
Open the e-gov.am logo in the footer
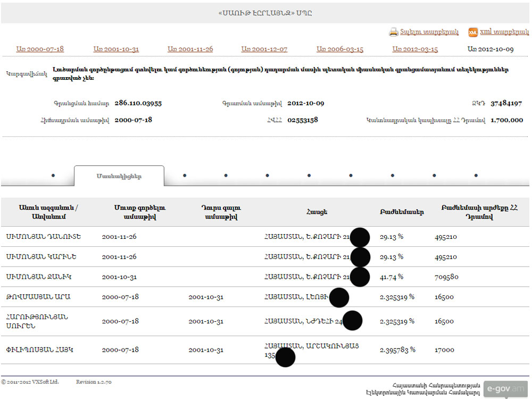pyautogui.click(x=505, y=389)
